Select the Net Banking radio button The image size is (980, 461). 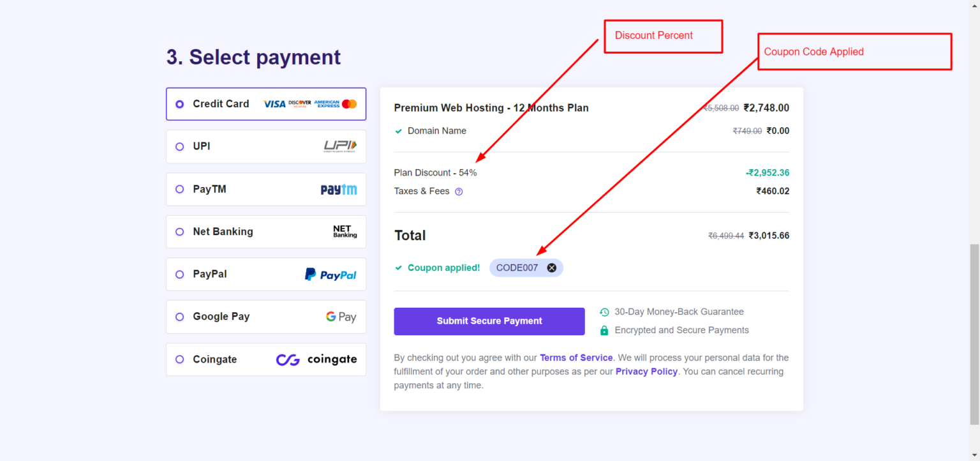tap(179, 232)
